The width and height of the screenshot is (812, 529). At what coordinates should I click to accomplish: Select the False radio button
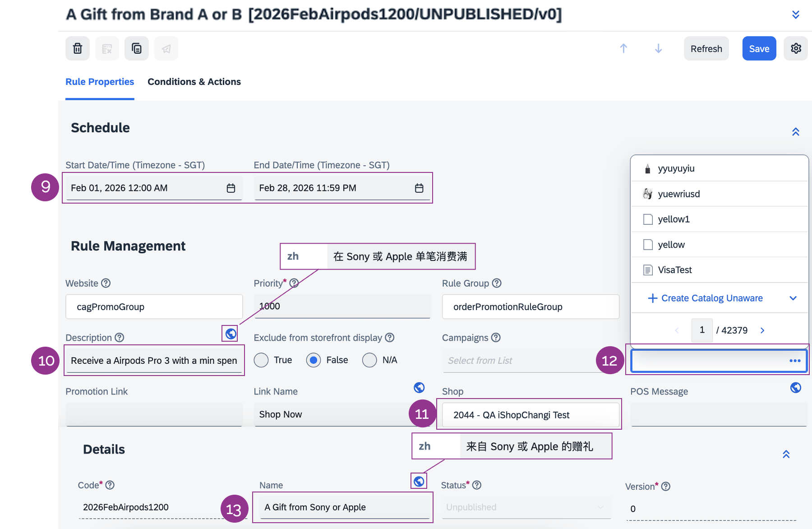point(314,360)
